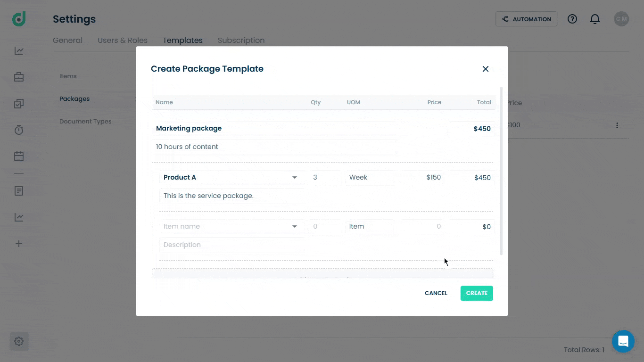
Task: Switch to the Subscription tab
Action: tap(241, 41)
